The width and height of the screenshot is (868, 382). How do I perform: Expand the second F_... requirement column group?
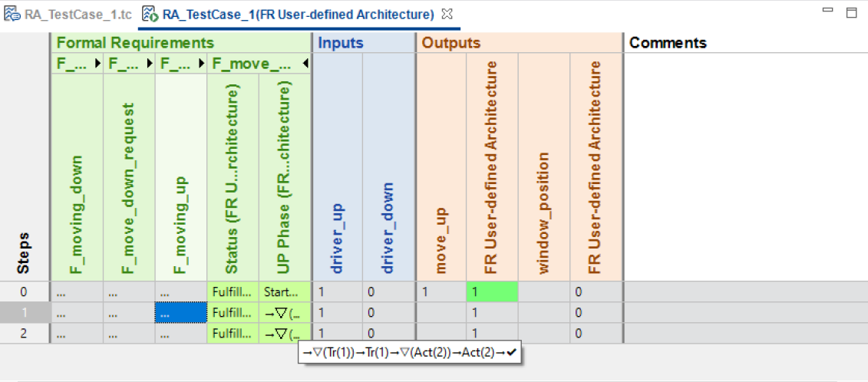[x=149, y=64]
